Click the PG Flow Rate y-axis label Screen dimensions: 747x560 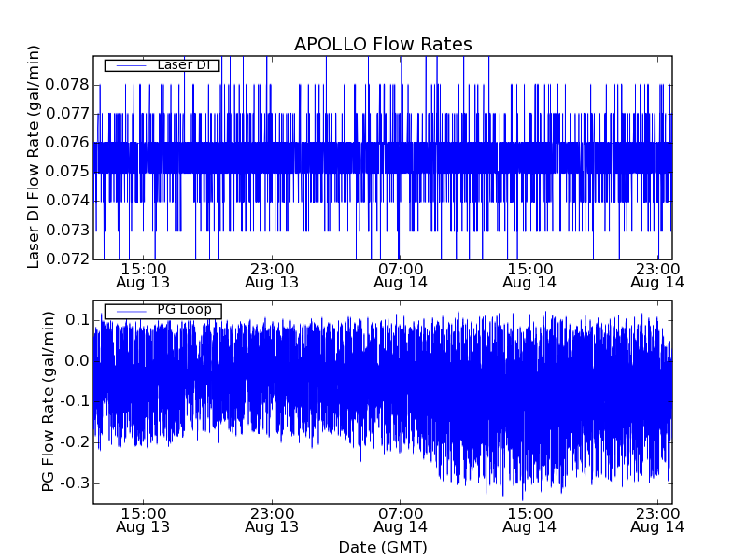tap(48, 401)
